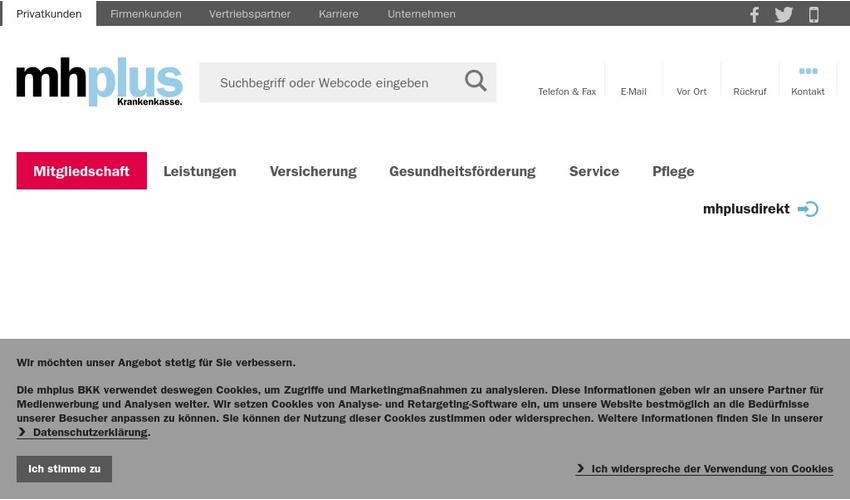This screenshot has height=500, width=850.
Task: Click the mobile phone icon in top bar
Action: (814, 14)
